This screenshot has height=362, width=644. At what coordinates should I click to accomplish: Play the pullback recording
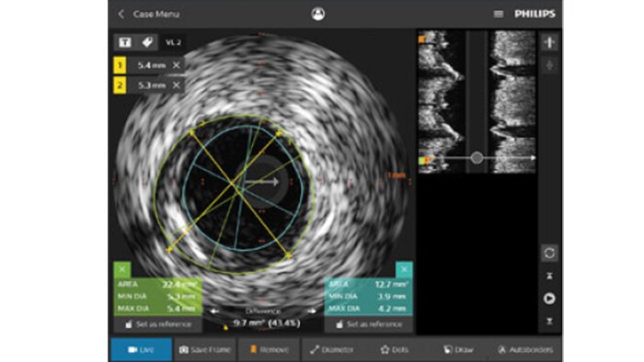(549, 299)
